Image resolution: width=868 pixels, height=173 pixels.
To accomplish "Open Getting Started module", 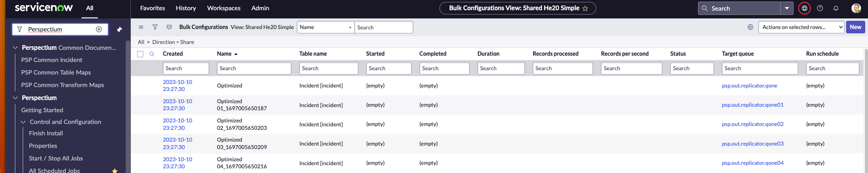I will [42, 110].
